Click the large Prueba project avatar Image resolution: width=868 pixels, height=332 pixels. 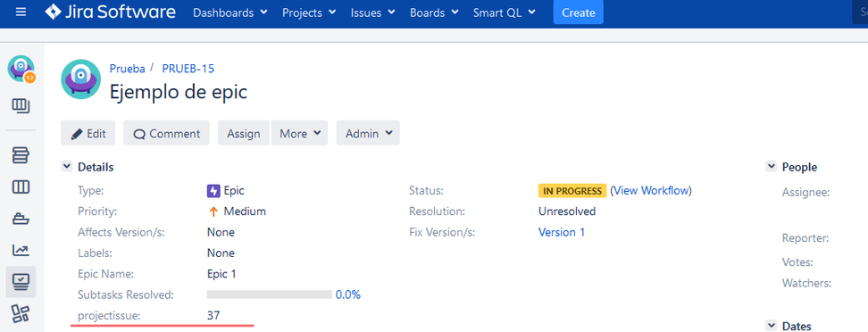point(81,79)
